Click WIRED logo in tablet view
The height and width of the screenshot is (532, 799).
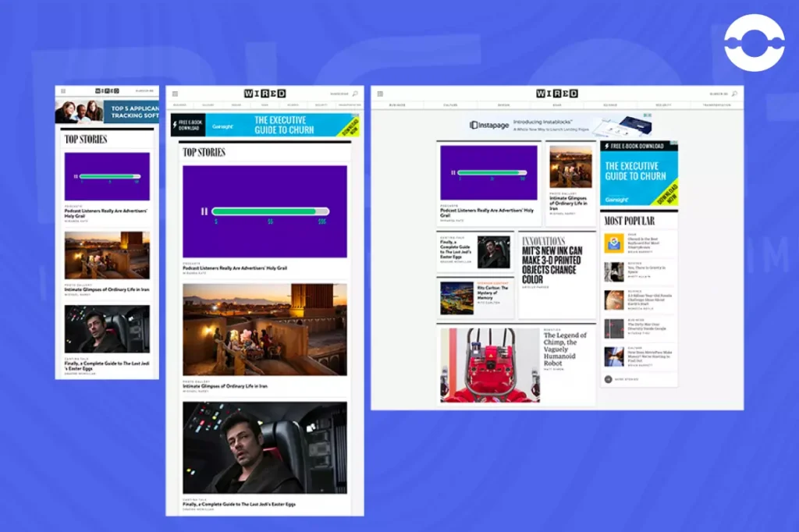[x=265, y=94]
